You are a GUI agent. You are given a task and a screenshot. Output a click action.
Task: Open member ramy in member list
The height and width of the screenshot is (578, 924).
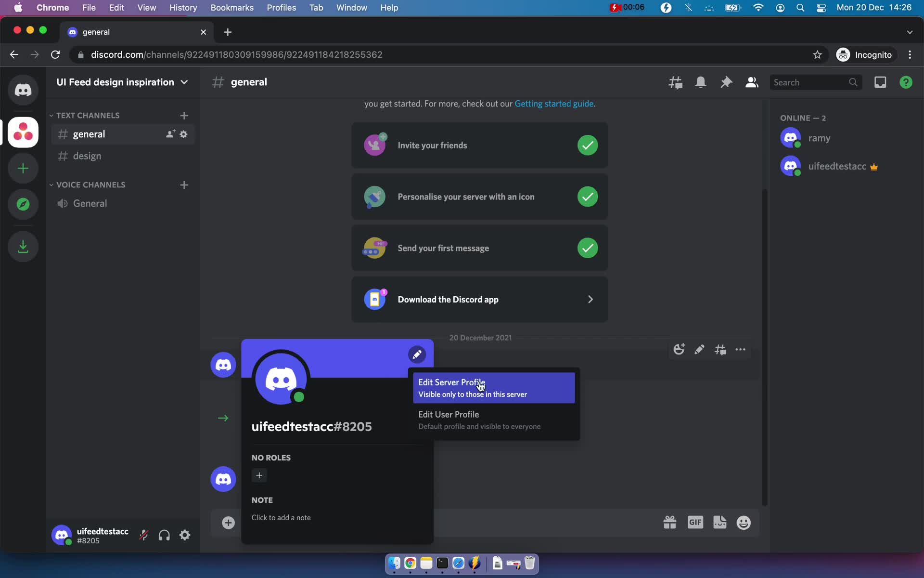pos(843,138)
